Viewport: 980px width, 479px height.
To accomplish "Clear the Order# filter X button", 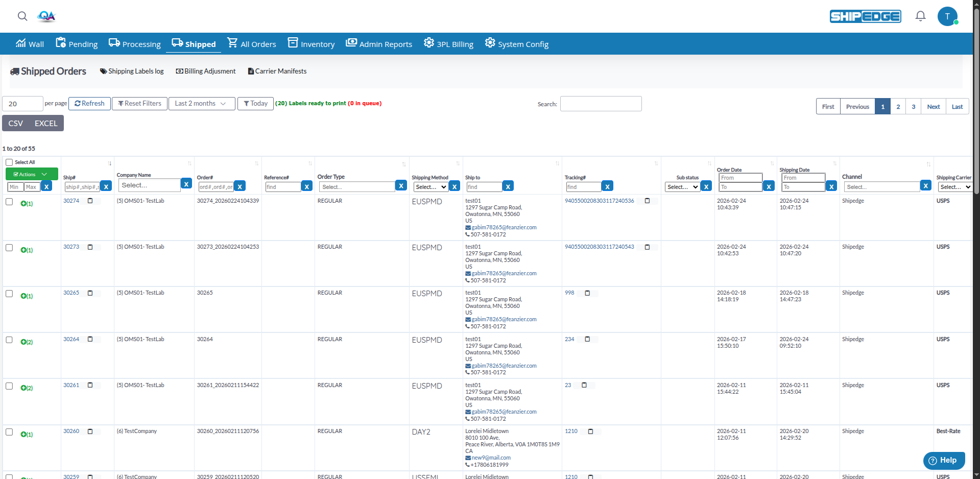I will point(240,186).
